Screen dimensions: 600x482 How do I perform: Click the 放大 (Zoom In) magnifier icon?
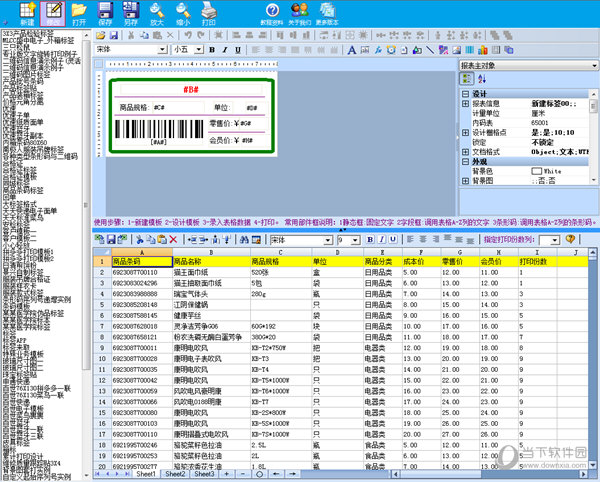pyautogui.click(x=157, y=12)
